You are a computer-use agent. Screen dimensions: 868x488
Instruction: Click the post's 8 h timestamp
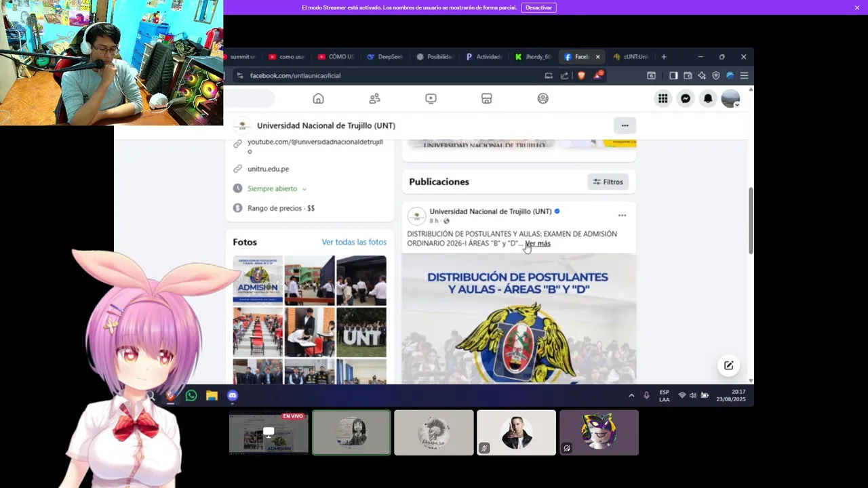pyautogui.click(x=434, y=221)
